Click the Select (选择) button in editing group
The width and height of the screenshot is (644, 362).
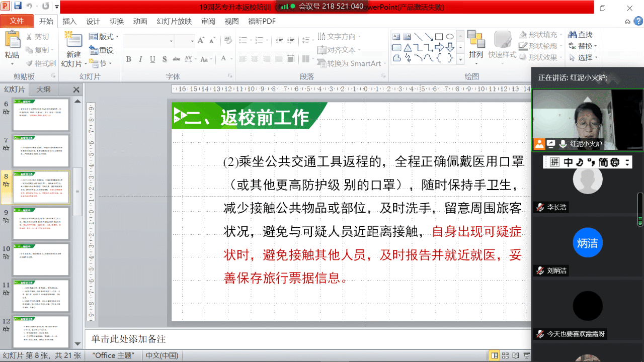tap(582, 58)
